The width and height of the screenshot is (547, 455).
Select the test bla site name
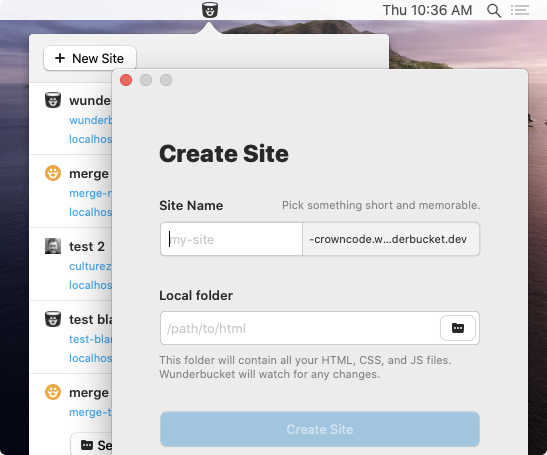coord(90,319)
